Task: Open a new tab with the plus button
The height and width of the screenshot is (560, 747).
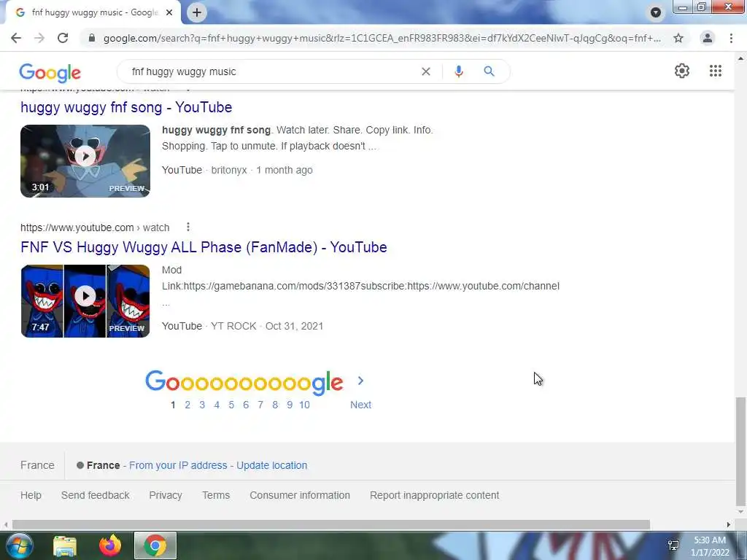Action: tap(197, 12)
